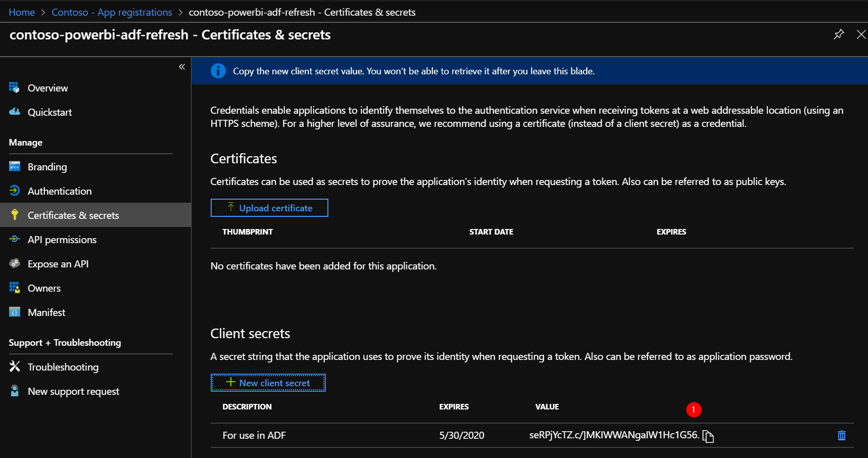Click the Branding icon

click(14, 166)
